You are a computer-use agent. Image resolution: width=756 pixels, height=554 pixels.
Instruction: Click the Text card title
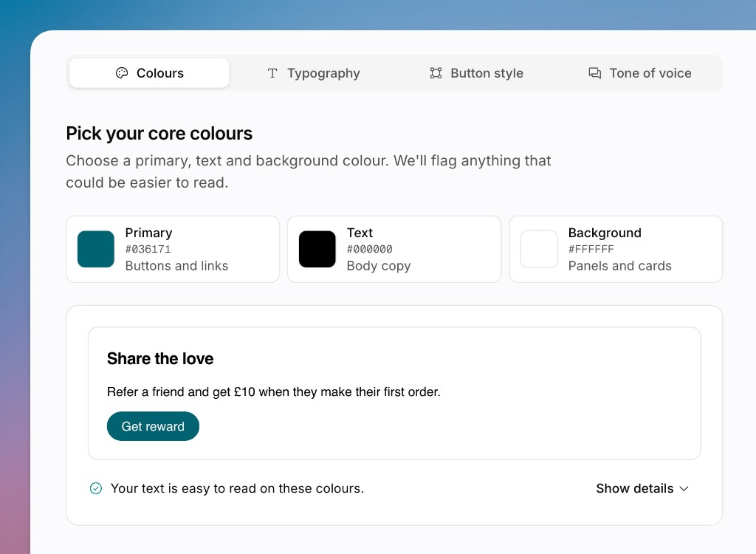360,233
